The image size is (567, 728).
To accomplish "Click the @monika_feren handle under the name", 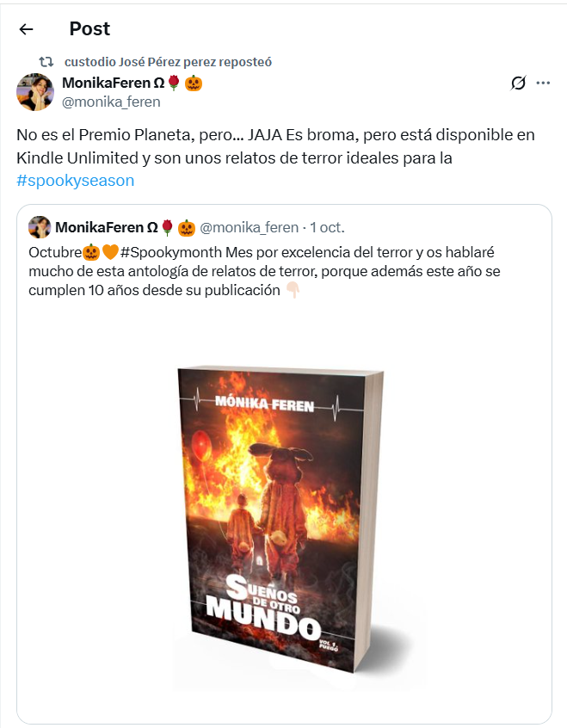I will pos(111,102).
